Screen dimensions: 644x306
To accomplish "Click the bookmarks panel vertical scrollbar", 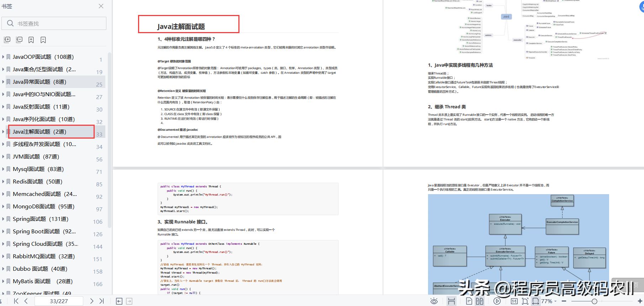I will (x=110, y=140).
